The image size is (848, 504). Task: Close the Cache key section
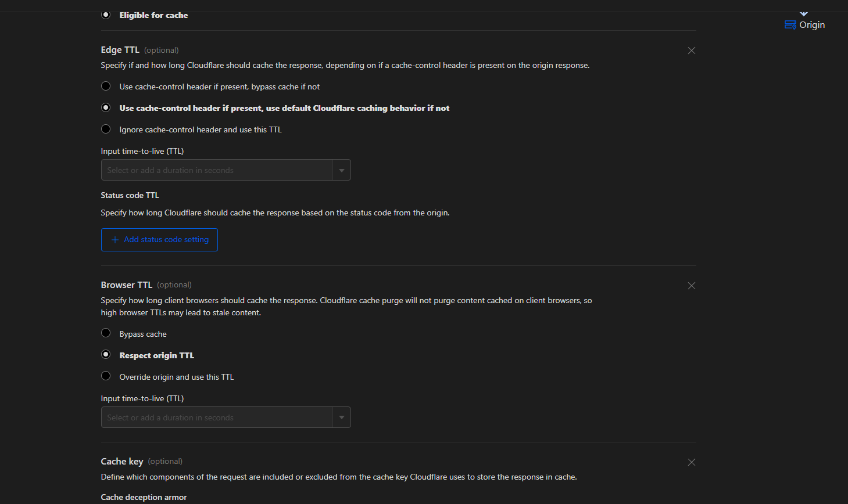[x=692, y=462]
